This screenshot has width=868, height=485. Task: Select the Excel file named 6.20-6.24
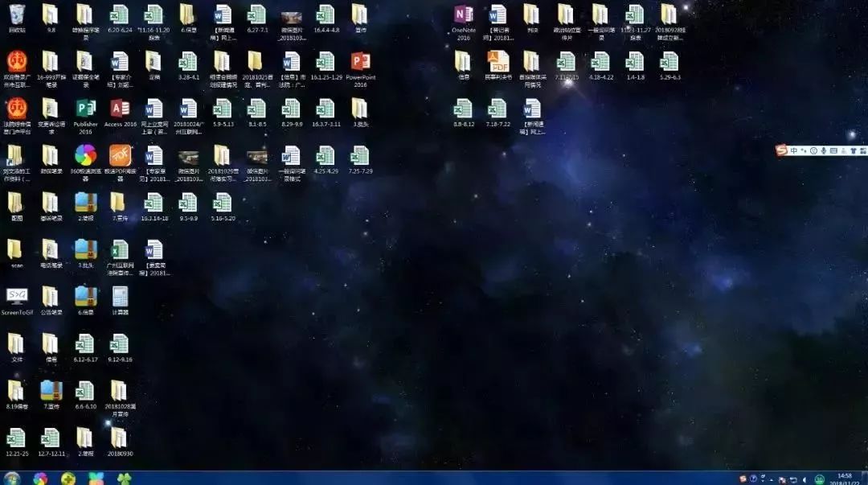(x=120, y=14)
